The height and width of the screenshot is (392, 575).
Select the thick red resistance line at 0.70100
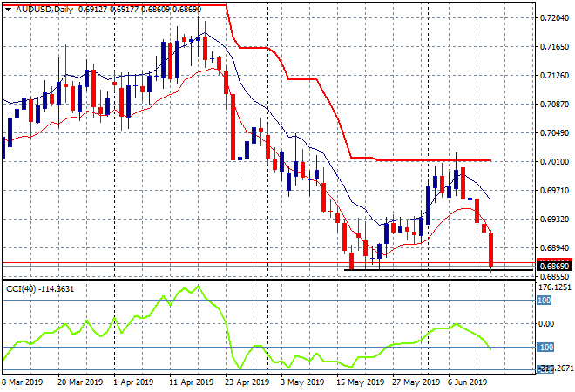435,160
